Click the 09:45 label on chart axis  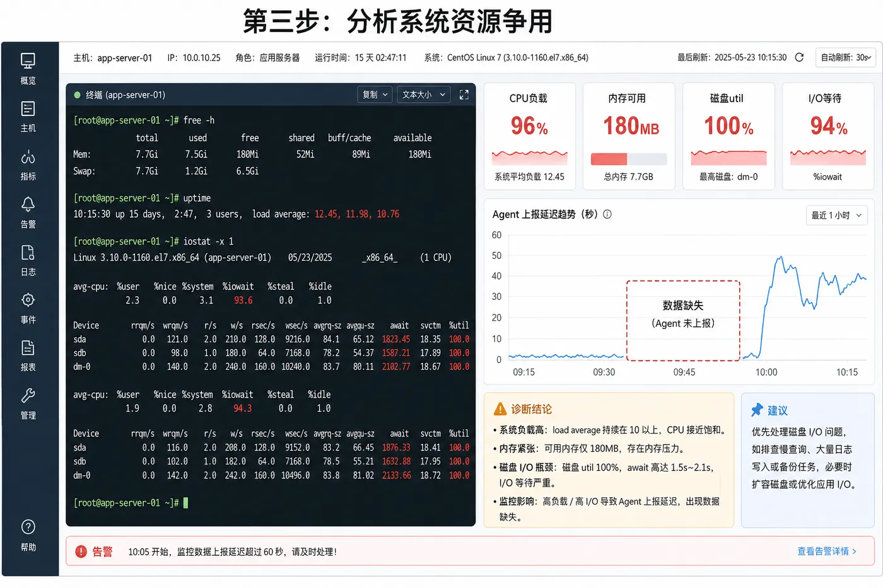click(684, 372)
